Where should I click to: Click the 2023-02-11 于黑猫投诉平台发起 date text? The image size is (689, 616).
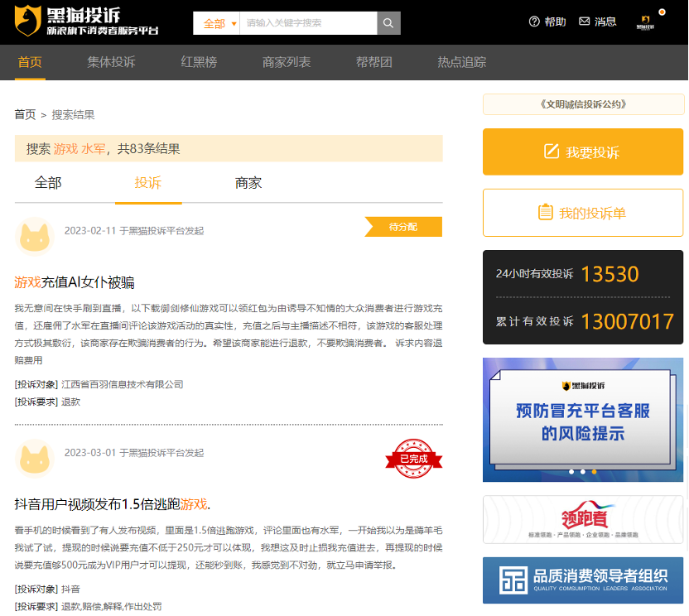(x=134, y=231)
